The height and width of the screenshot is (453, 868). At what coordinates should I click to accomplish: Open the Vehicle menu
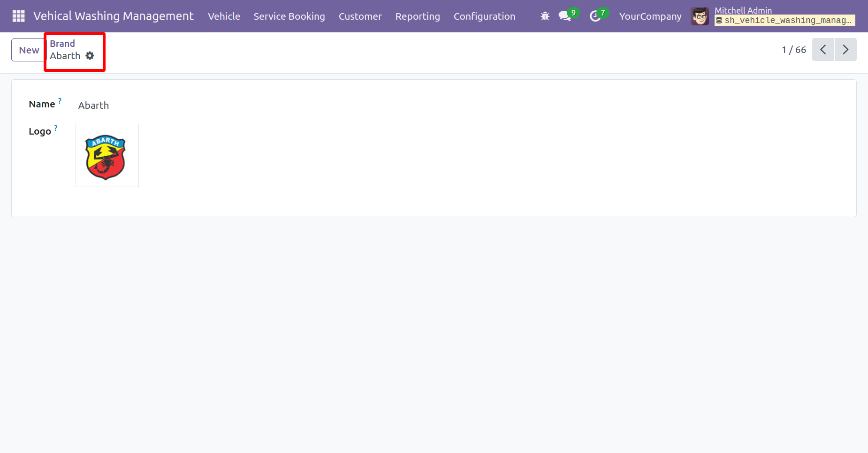(x=224, y=16)
